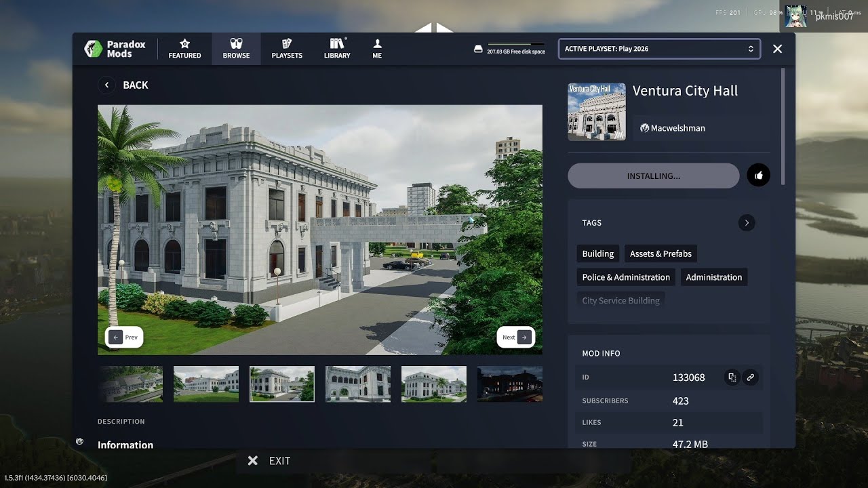Open author Macwelshman's profile
Screen dimensions: 868x488
(672, 128)
